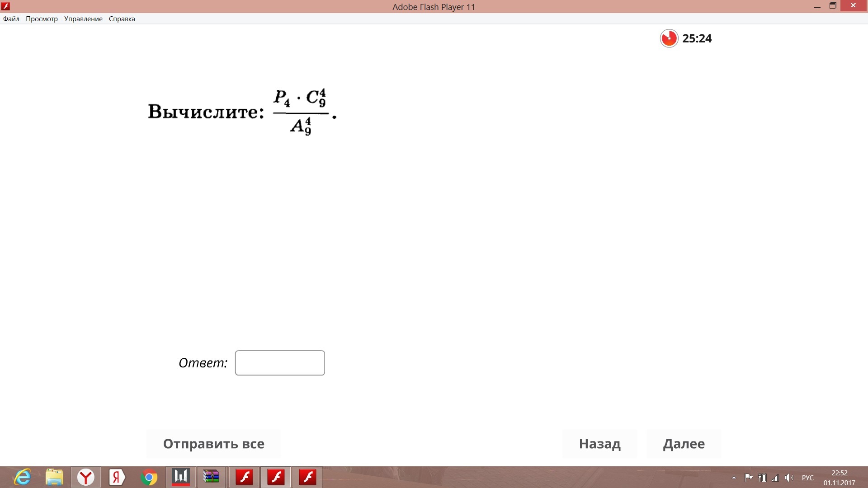Open WinRAR from the taskbar
Viewport: 868px width, 488px height.
pyautogui.click(x=211, y=477)
